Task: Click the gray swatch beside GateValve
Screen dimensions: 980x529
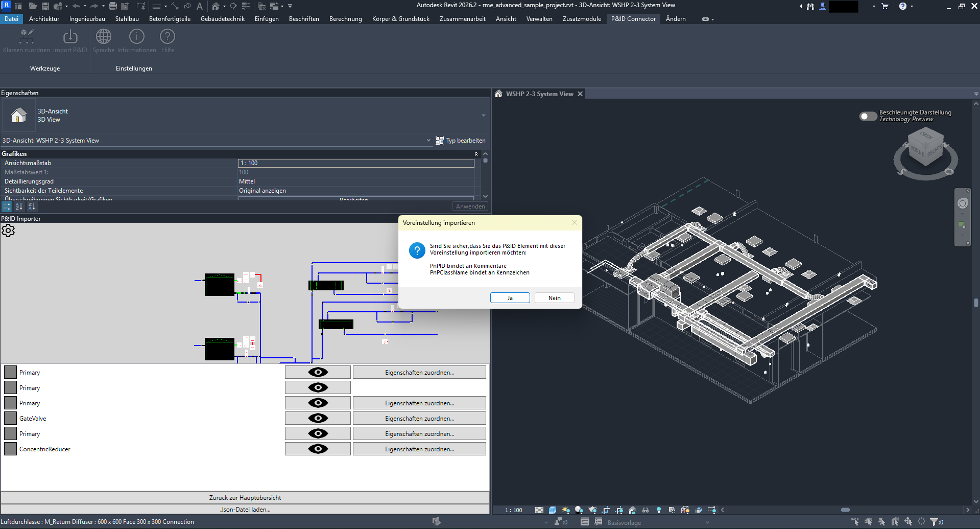Action: (11, 419)
